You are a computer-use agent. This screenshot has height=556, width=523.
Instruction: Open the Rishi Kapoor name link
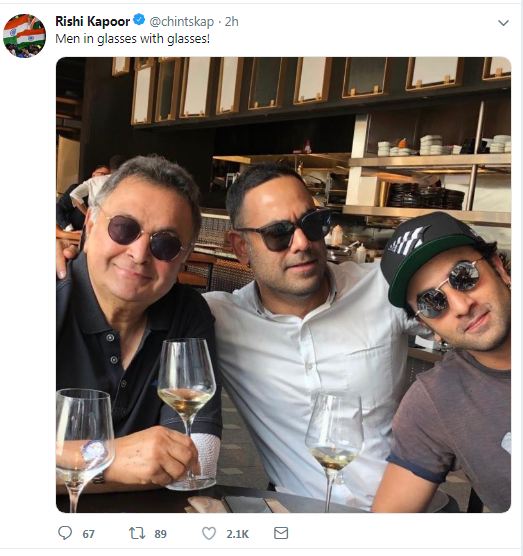(93, 21)
